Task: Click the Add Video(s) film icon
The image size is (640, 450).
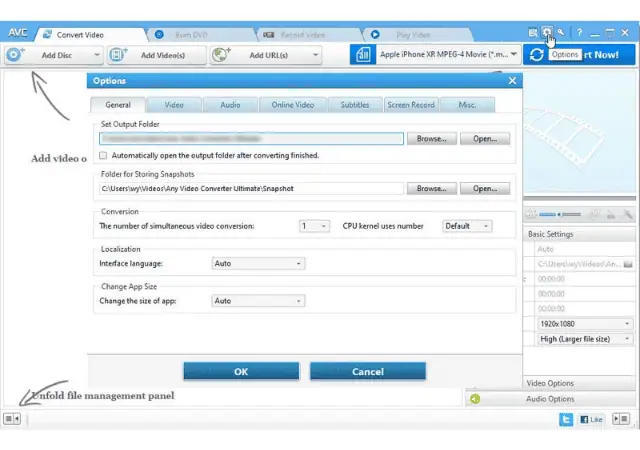Action: 118,54
